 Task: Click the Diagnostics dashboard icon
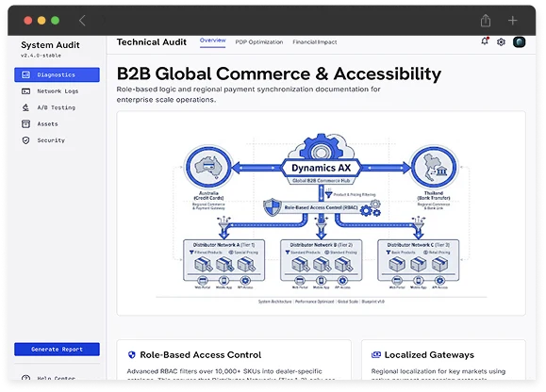(25, 74)
